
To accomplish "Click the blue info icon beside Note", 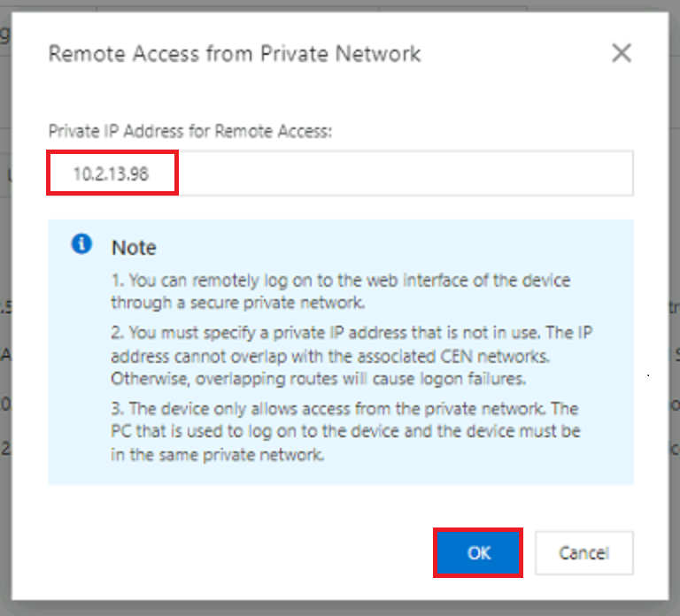I will pyautogui.click(x=81, y=244).
